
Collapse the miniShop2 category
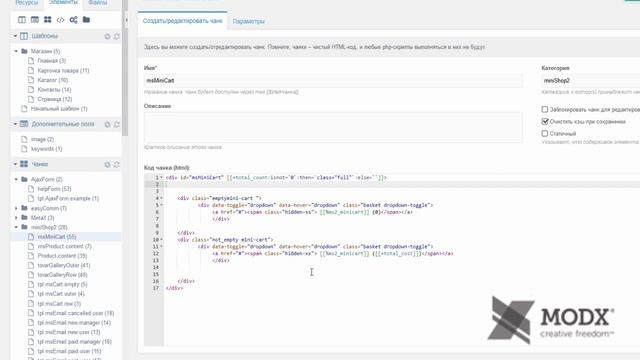click(x=16, y=227)
